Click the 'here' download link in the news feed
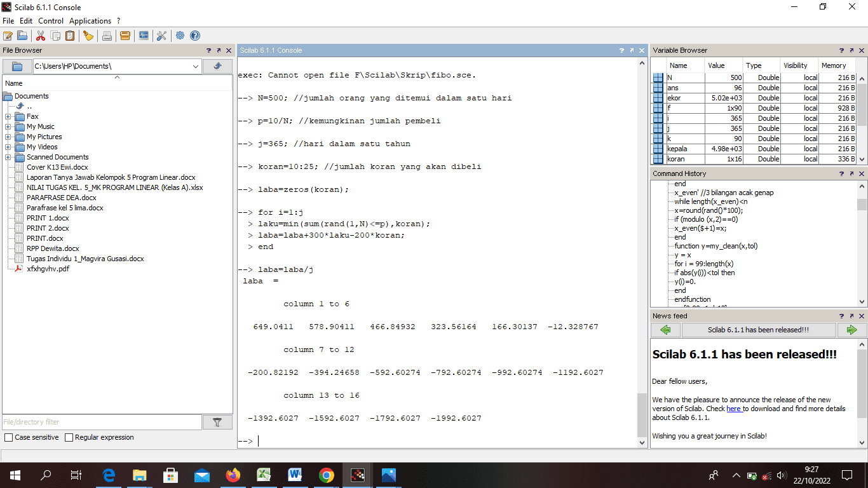This screenshot has width=868, height=488. (x=734, y=409)
